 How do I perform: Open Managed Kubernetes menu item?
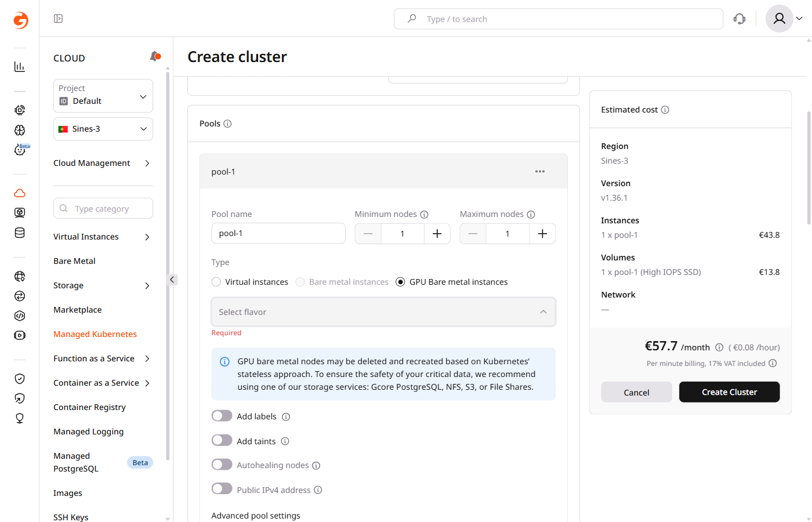coord(95,334)
